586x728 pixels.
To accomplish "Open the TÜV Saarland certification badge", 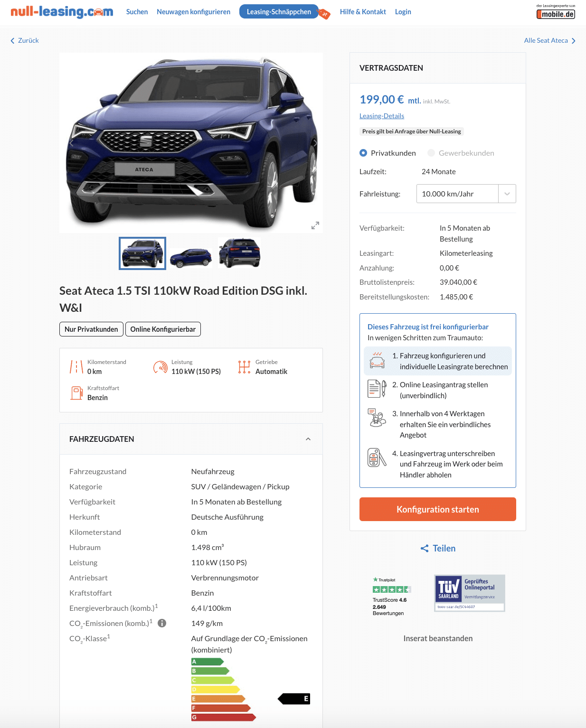I will pos(470,593).
